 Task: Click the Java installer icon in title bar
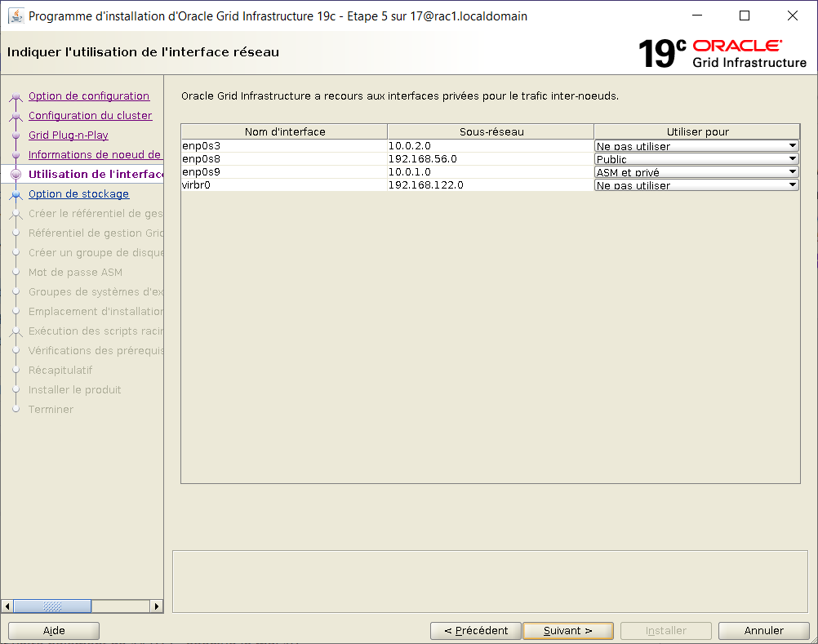click(16, 16)
